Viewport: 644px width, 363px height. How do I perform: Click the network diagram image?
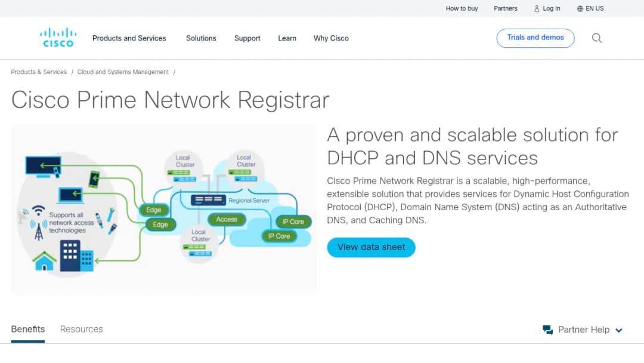(164, 210)
